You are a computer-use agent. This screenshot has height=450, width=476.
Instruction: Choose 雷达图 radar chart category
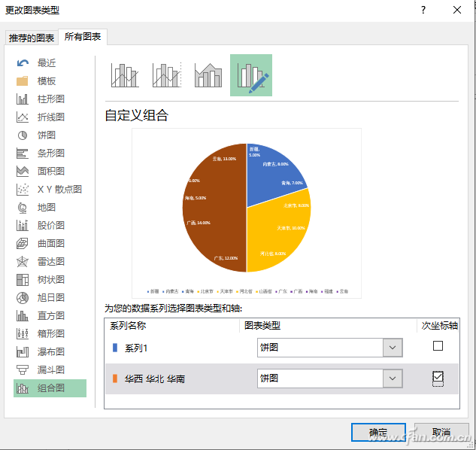(x=50, y=261)
